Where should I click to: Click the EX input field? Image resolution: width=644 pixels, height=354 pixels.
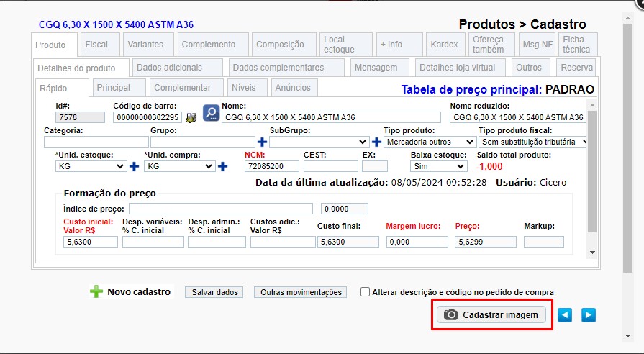click(375, 166)
